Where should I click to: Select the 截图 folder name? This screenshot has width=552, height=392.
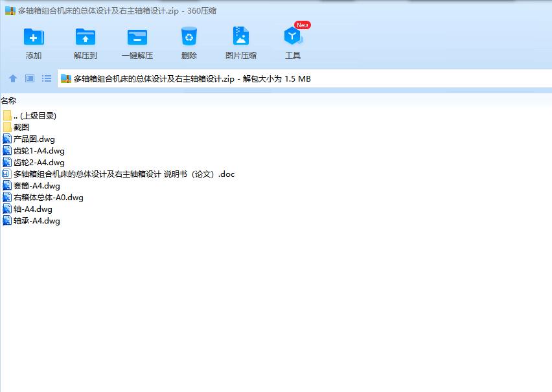point(21,127)
